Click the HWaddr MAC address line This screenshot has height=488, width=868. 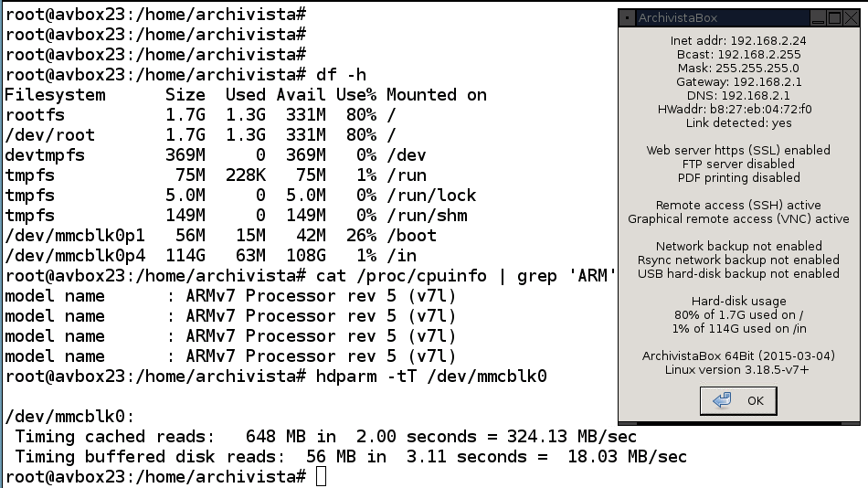click(735, 109)
